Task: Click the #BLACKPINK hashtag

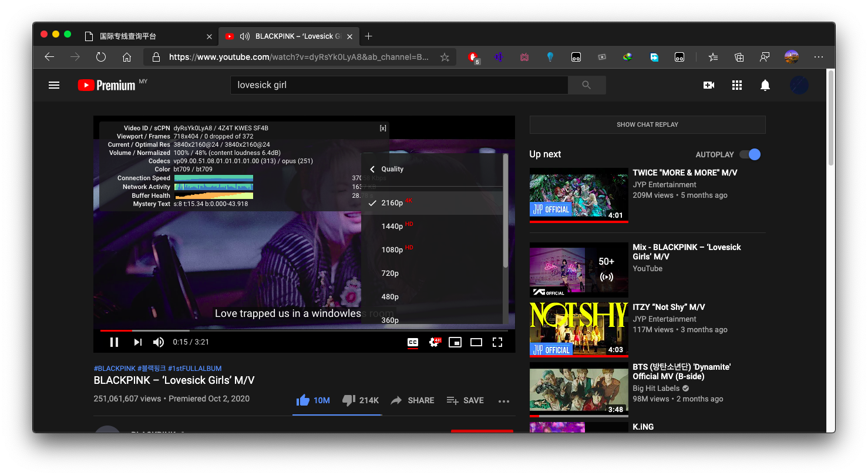Action: 115,369
